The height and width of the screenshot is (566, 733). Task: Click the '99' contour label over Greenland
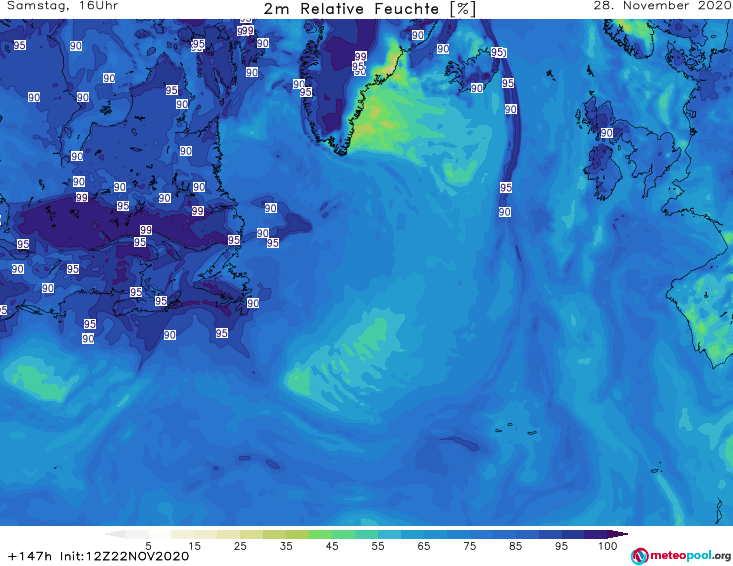[x=360, y=56]
